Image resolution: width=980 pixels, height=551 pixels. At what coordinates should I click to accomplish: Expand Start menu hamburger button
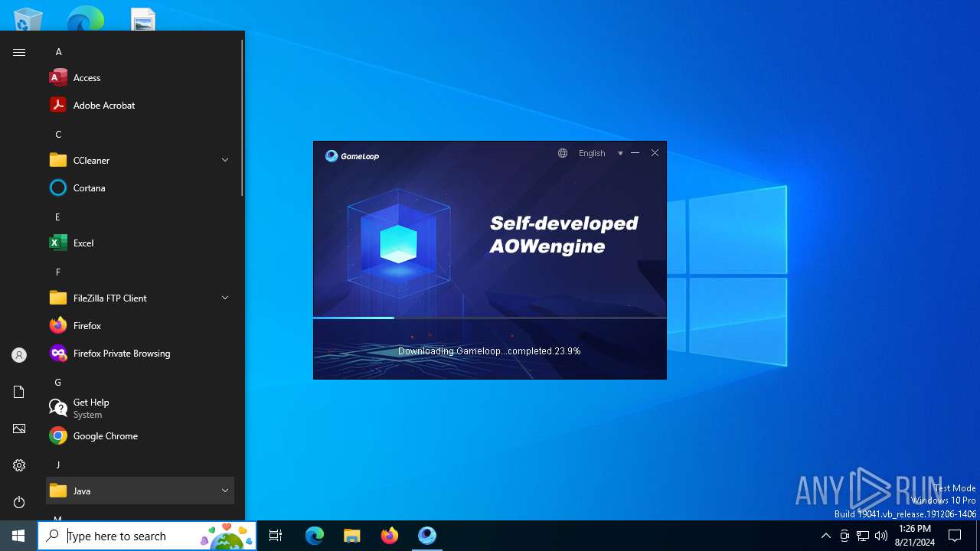(x=19, y=52)
